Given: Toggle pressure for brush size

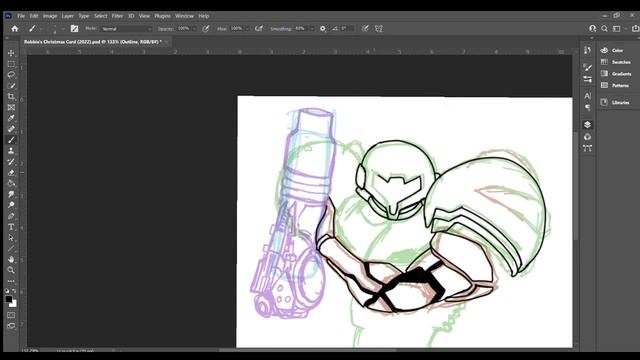Looking at the screenshot, I should [x=365, y=29].
